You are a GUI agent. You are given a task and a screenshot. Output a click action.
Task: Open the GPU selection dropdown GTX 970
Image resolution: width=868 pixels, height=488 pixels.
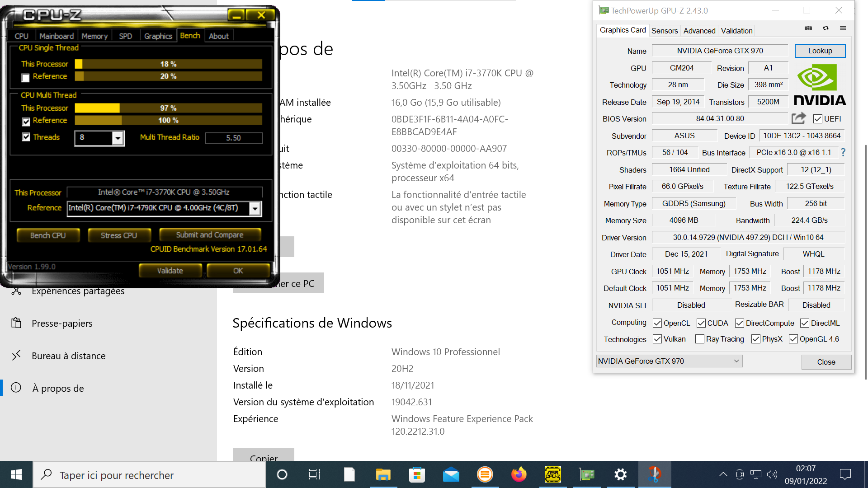[x=669, y=361]
